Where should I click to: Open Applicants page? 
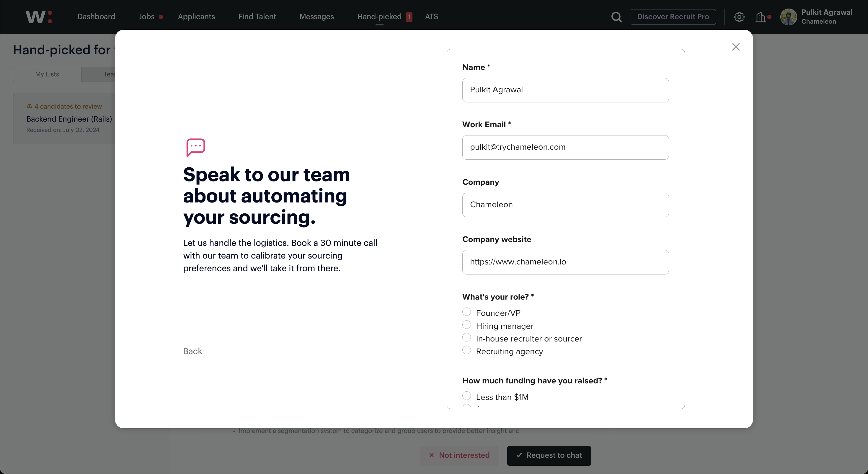click(196, 17)
